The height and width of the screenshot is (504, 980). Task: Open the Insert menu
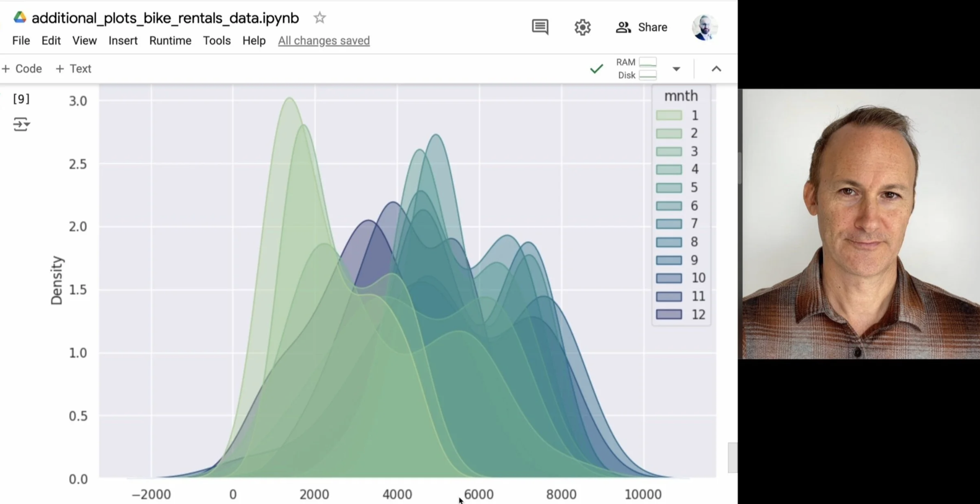(123, 41)
